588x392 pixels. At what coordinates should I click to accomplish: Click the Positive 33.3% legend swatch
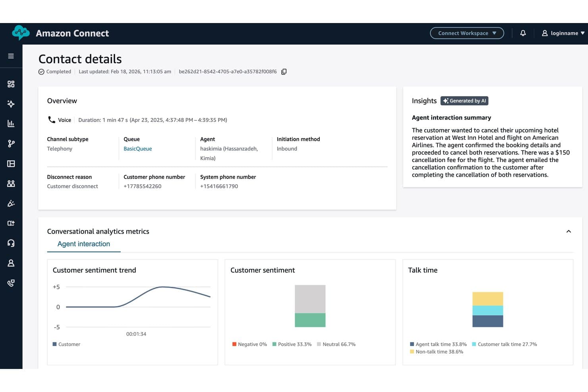274,344
